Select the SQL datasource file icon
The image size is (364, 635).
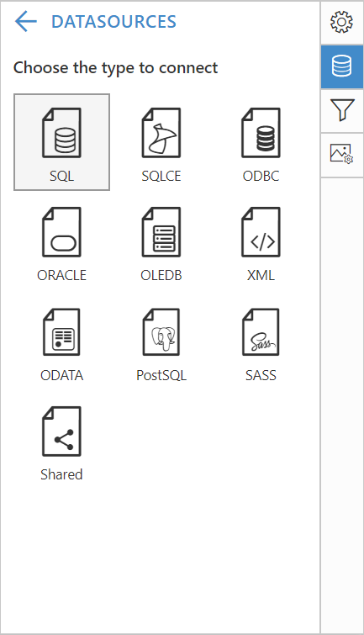pyautogui.click(x=61, y=133)
